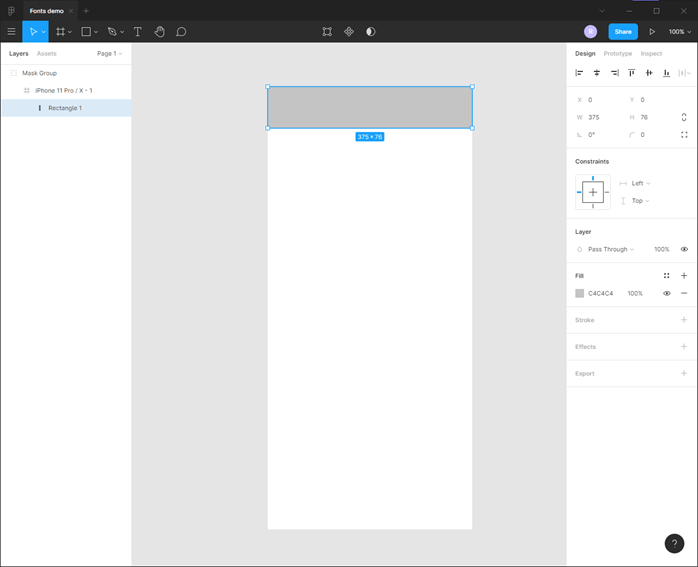The width and height of the screenshot is (698, 567).
Task: Click the layer opacity 100% field
Action: (661, 249)
